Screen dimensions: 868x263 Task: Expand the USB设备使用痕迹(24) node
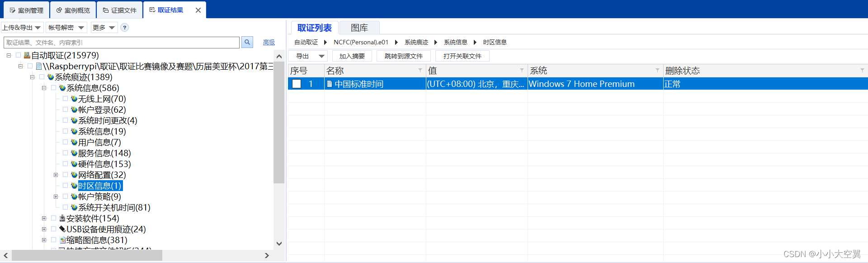tap(44, 229)
